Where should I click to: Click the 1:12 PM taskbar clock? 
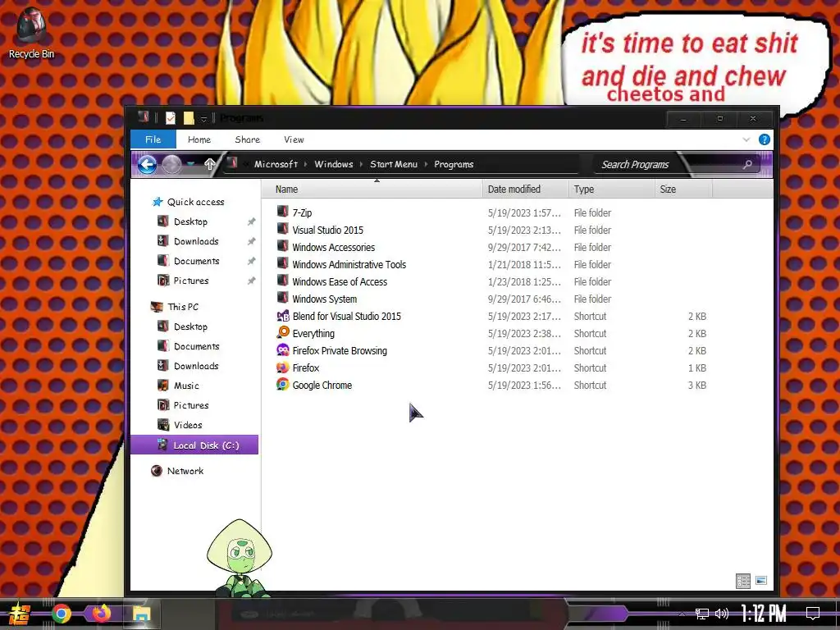point(764,614)
